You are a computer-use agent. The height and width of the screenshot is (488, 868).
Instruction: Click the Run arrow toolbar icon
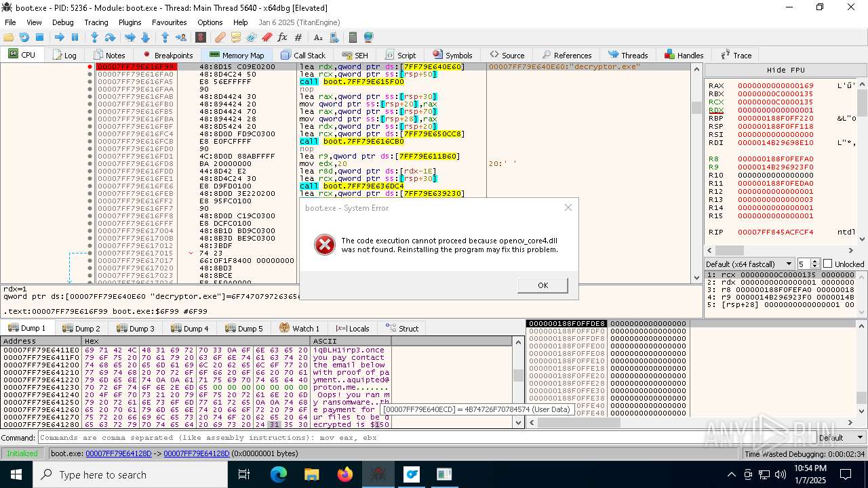60,37
